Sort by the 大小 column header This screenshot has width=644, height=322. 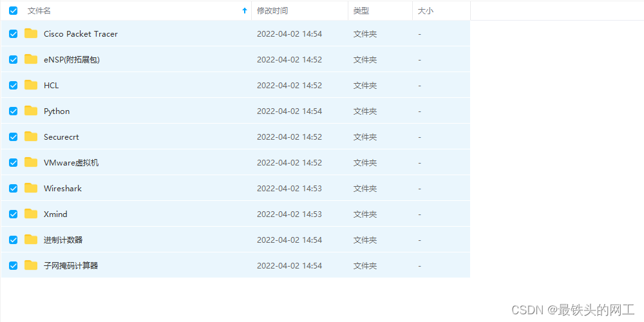tap(426, 11)
